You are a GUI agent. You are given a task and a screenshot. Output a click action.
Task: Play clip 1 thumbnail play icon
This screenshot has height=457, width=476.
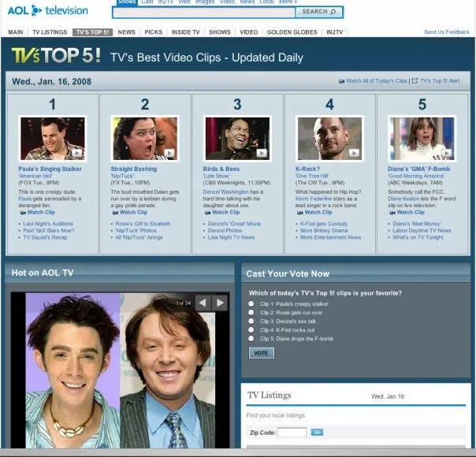pos(76,153)
